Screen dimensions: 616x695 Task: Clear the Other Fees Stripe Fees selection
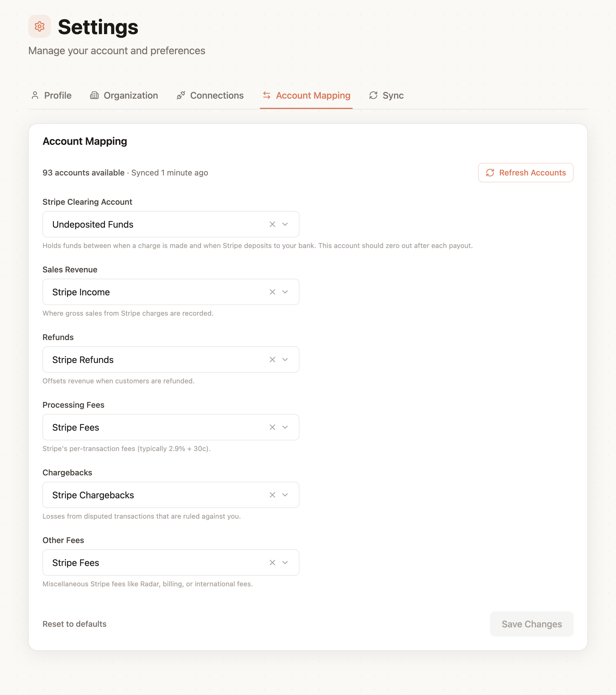tap(272, 562)
